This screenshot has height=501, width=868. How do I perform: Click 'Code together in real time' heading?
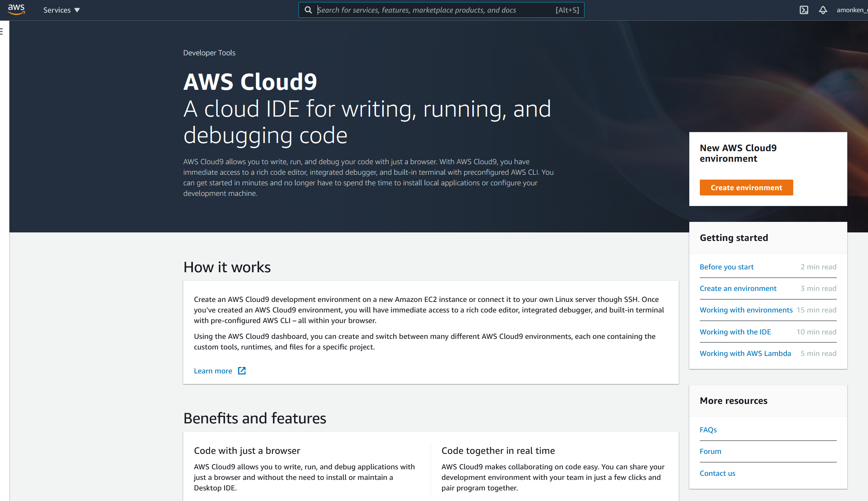498,451
